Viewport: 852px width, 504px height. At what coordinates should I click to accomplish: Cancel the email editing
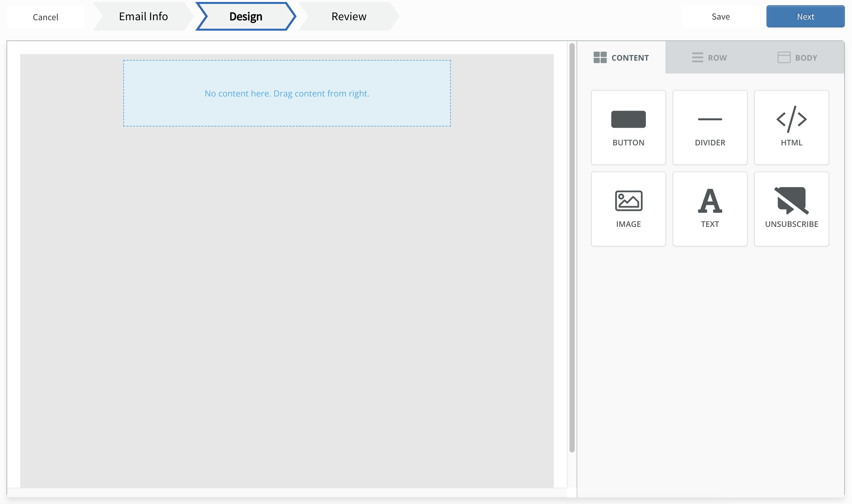pyautogui.click(x=45, y=17)
